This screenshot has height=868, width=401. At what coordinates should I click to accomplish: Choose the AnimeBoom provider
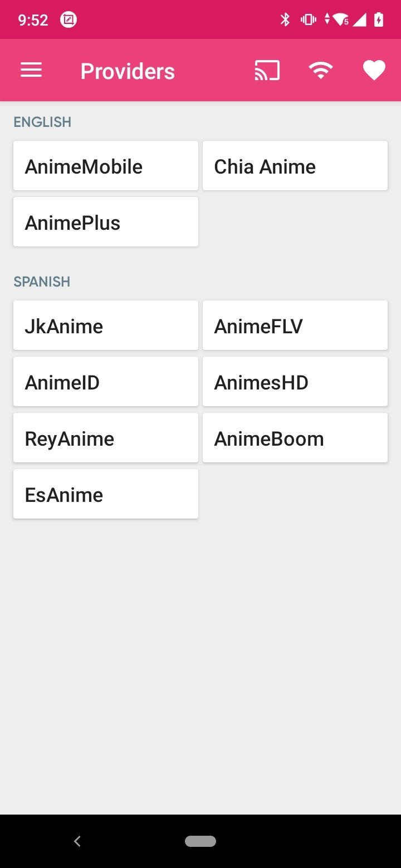[x=295, y=438]
